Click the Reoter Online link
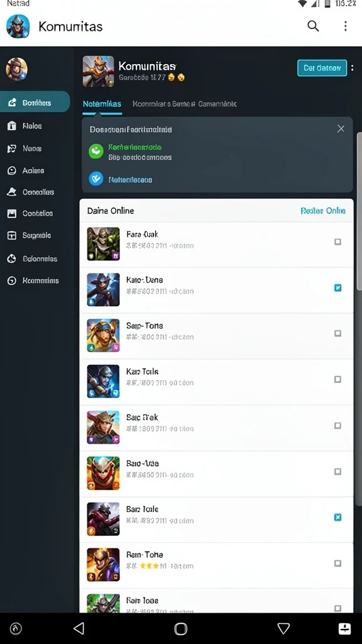Image resolution: width=362 pixels, height=644 pixels. tap(323, 211)
